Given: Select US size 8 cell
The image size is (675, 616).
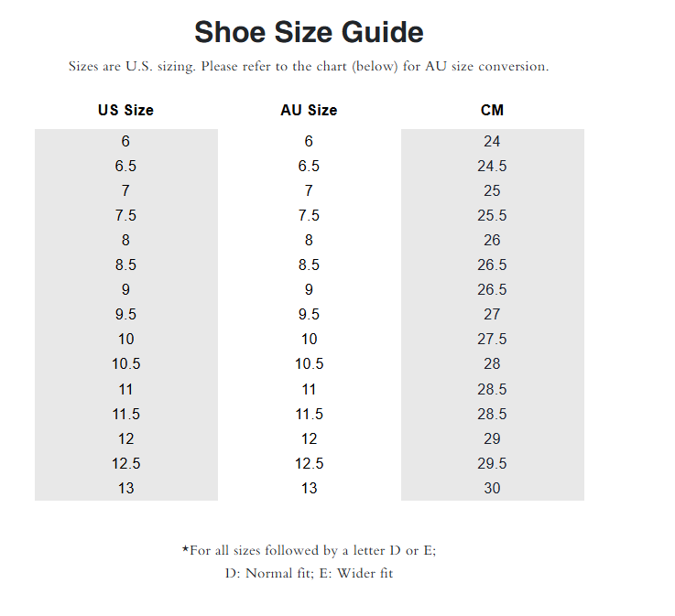Looking at the screenshot, I should tap(125, 240).
